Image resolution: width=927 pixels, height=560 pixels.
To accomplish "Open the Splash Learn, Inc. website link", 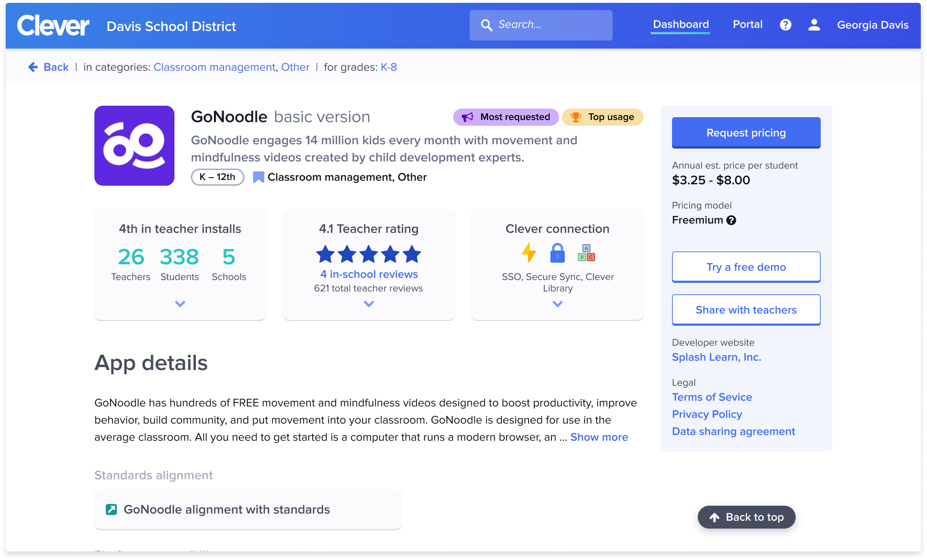I will (x=716, y=357).
